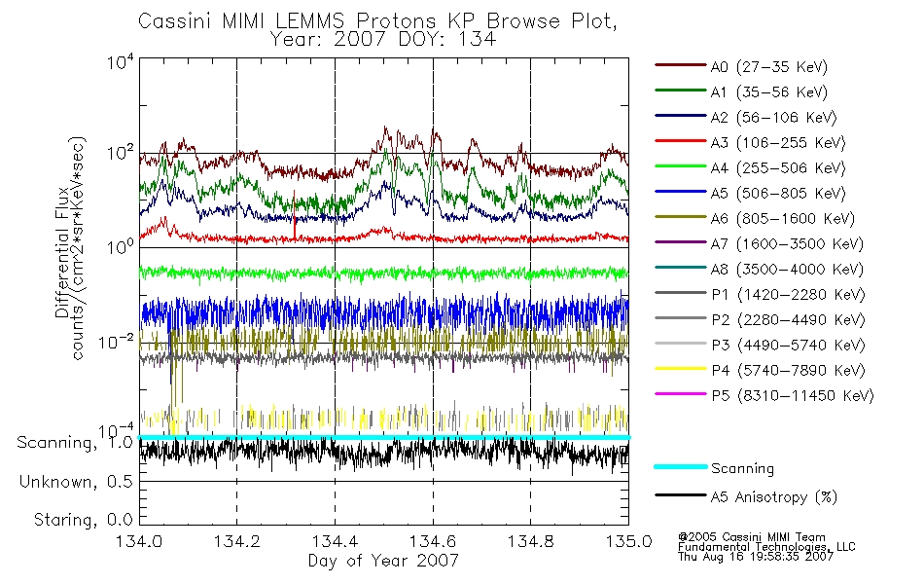Click the light gray P3 legend line

coord(681,344)
